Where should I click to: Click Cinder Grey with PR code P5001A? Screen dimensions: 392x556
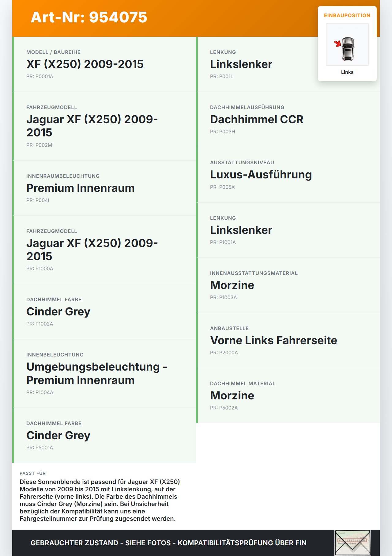(x=58, y=435)
